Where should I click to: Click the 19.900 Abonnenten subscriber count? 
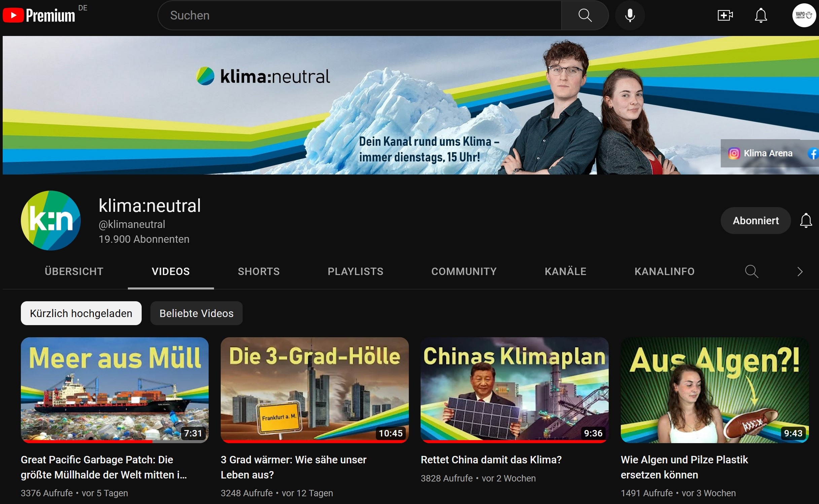pos(144,239)
